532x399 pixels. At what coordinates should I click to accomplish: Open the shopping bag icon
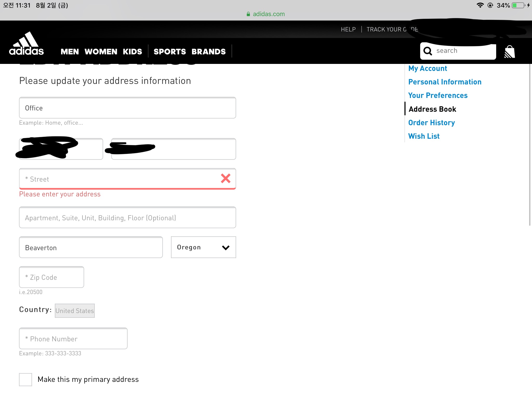[x=509, y=52]
